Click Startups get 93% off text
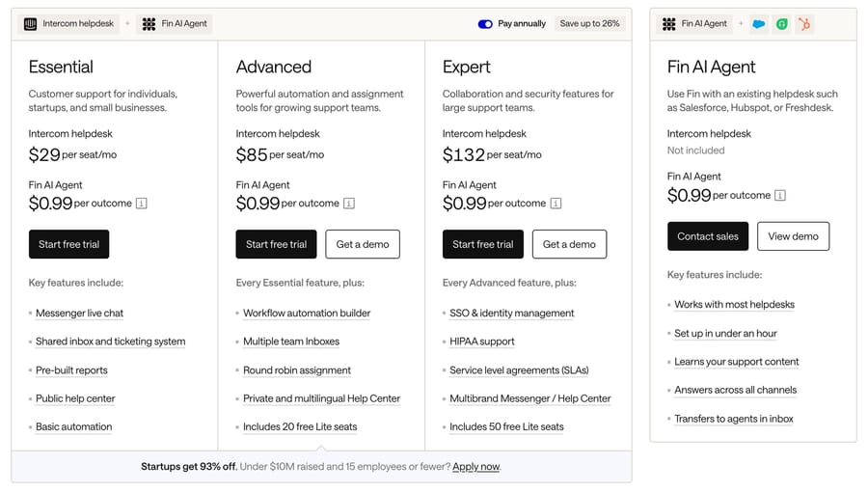Viewport: 868px width, 492px height. [x=189, y=467]
